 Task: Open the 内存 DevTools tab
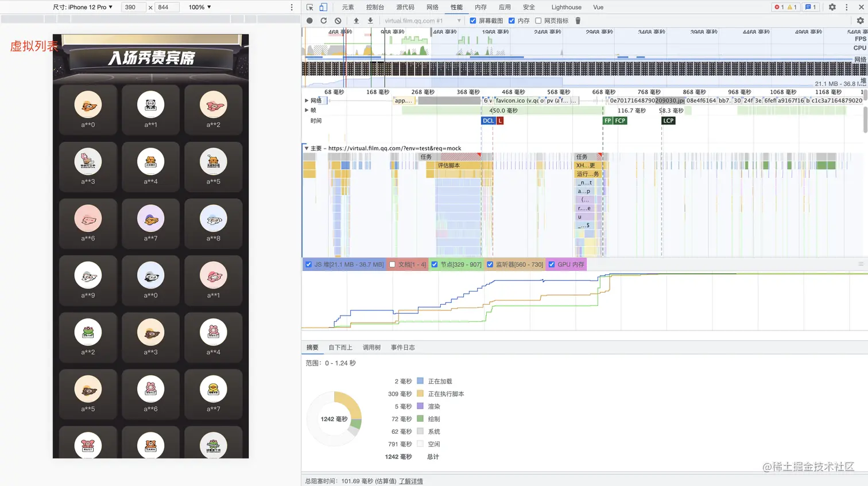480,7
